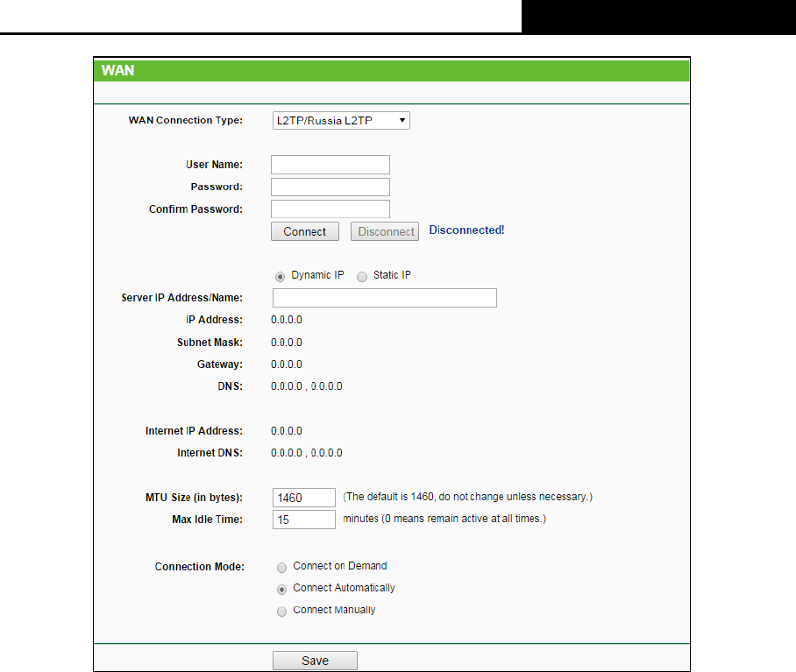Click the Disconnect button
Screen dimensions: 796x672
tap(385, 231)
